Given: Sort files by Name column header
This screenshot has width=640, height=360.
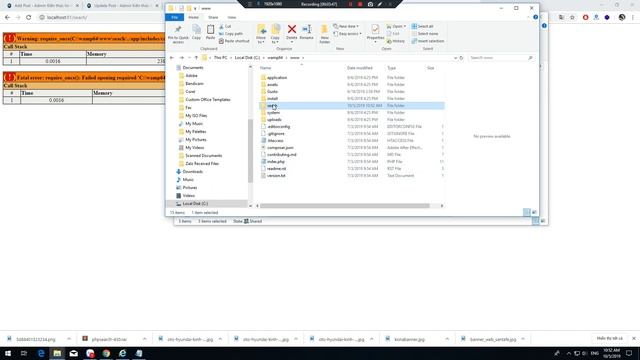Looking at the screenshot, I should click(x=265, y=68).
